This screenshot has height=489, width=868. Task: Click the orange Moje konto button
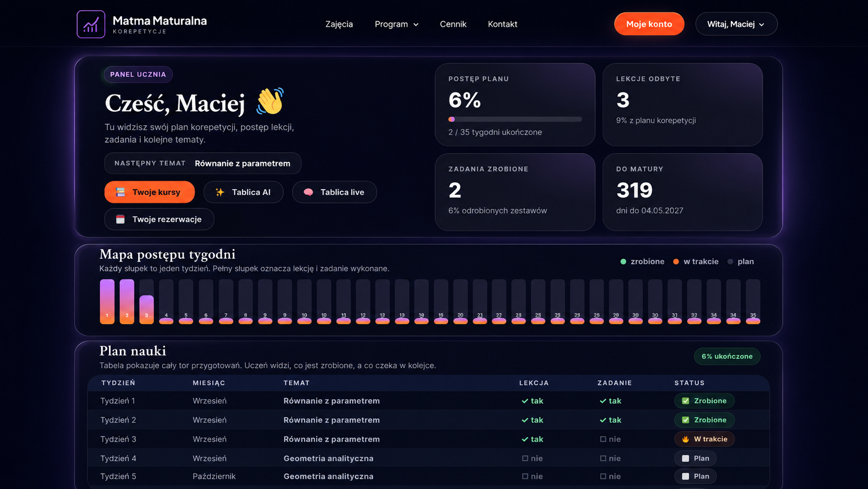[x=649, y=24]
